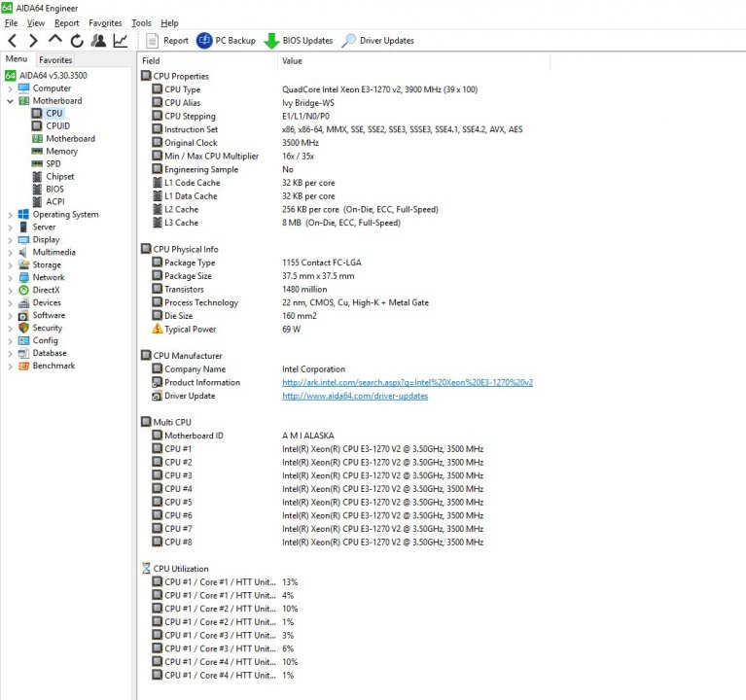Switch to the Favorites tab
Screen dimensions: 746x700
[55, 60]
